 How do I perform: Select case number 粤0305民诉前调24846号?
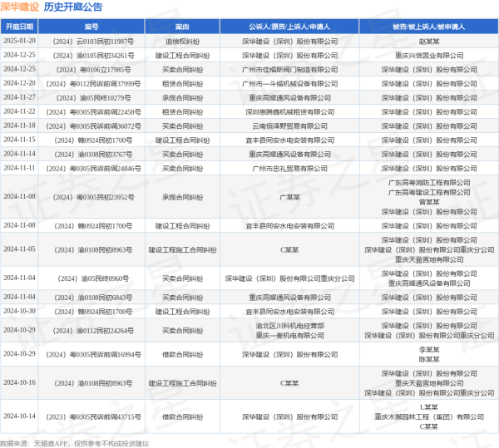(91, 169)
